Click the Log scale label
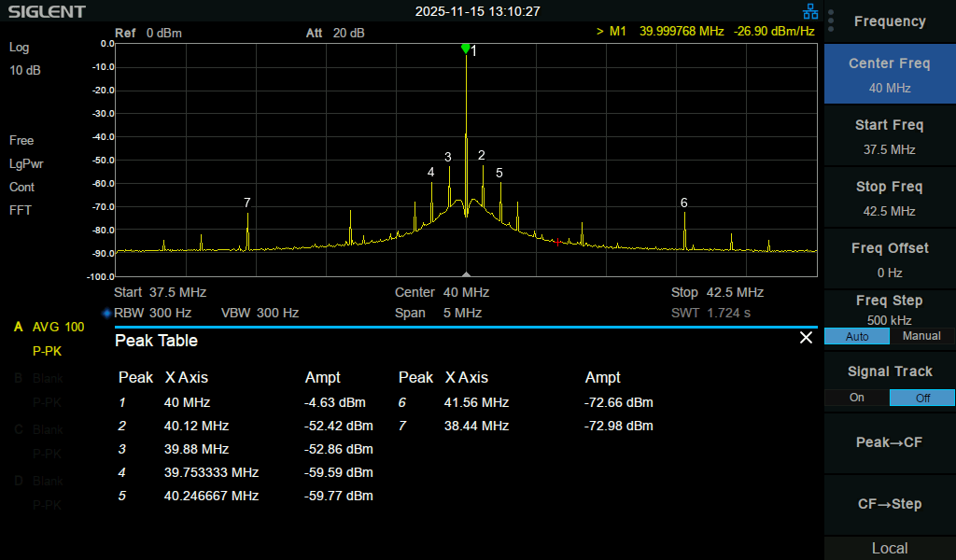Image resolution: width=956 pixels, height=560 pixels. [19, 48]
